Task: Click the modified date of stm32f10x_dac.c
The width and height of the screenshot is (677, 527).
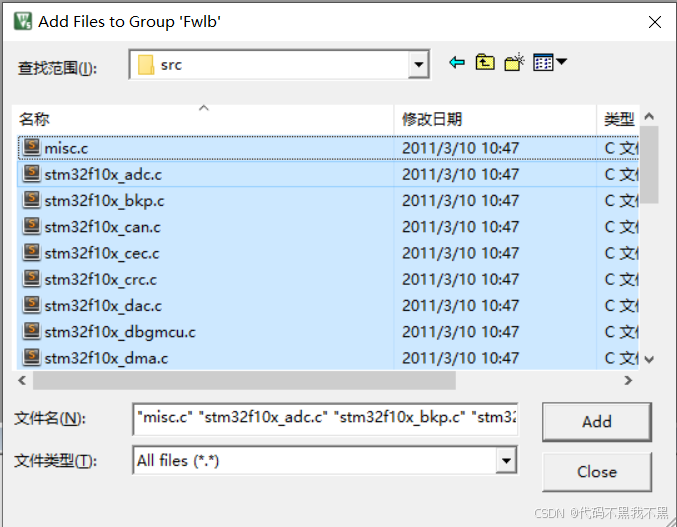Action: tap(460, 306)
